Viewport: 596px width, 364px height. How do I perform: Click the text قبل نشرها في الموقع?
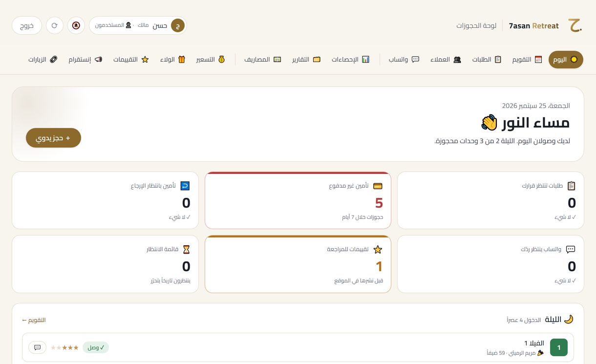pos(359,281)
